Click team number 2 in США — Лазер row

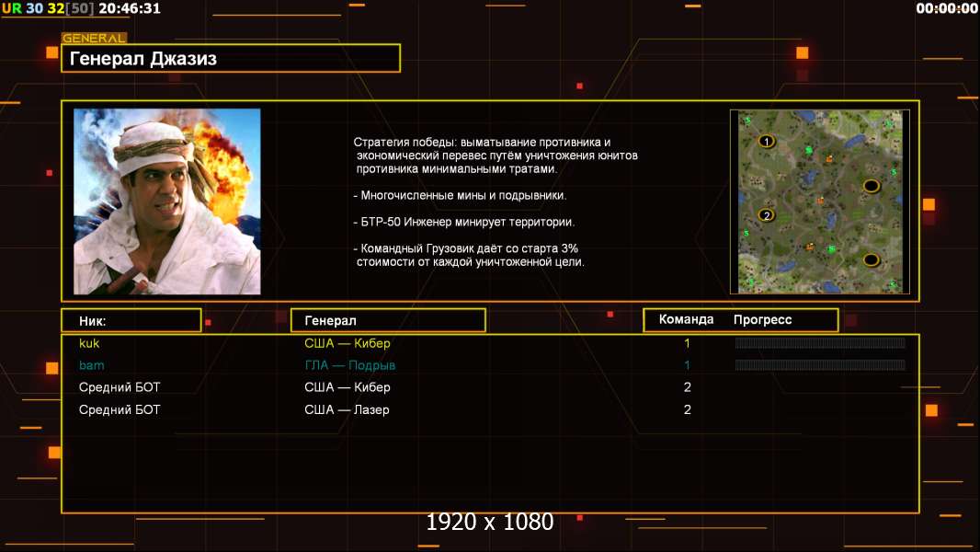(x=688, y=410)
